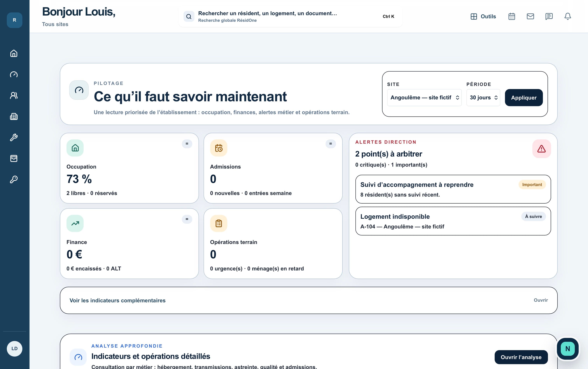Screen dimensions: 588x369
Task: Open the Outils menu
Action: 483,16
